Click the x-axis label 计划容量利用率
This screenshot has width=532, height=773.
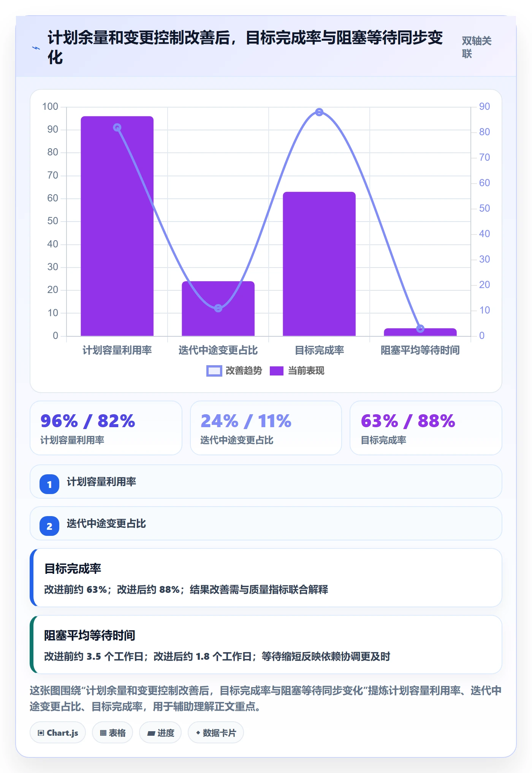[117, 350]
